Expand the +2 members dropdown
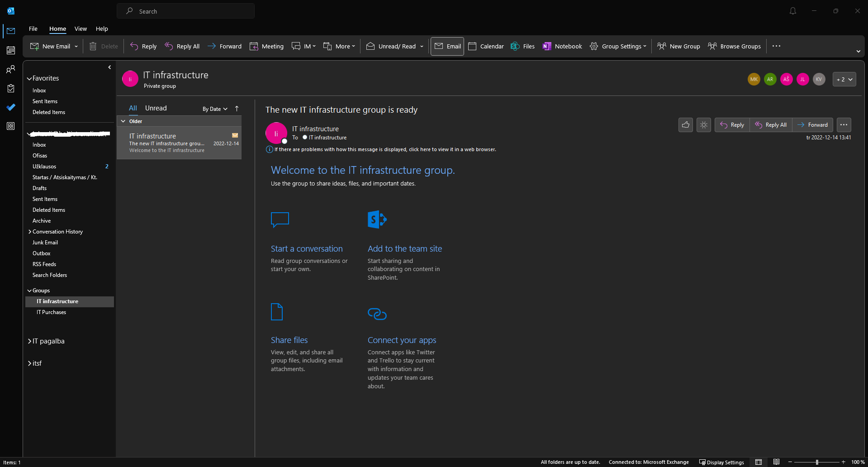This screenshot has height=467, width=868. [x=844, y=79]
